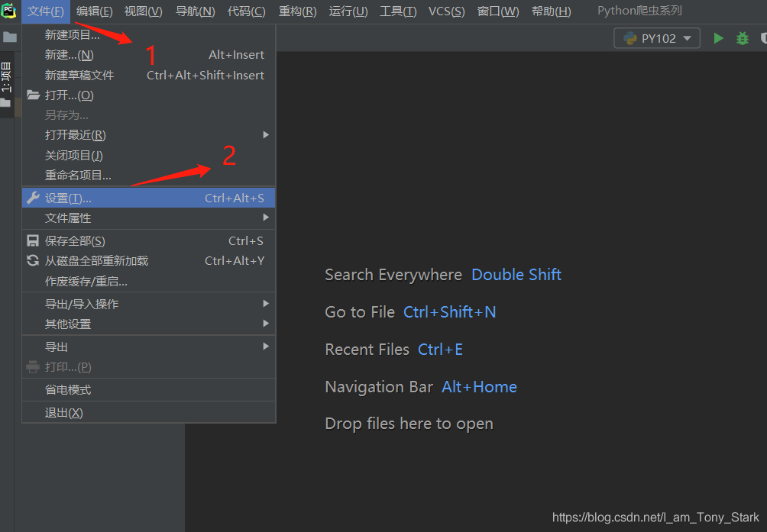Click the Python爬虫系列 project title
767x532 pixels.
pyautogui.click(x=639, y=11)
